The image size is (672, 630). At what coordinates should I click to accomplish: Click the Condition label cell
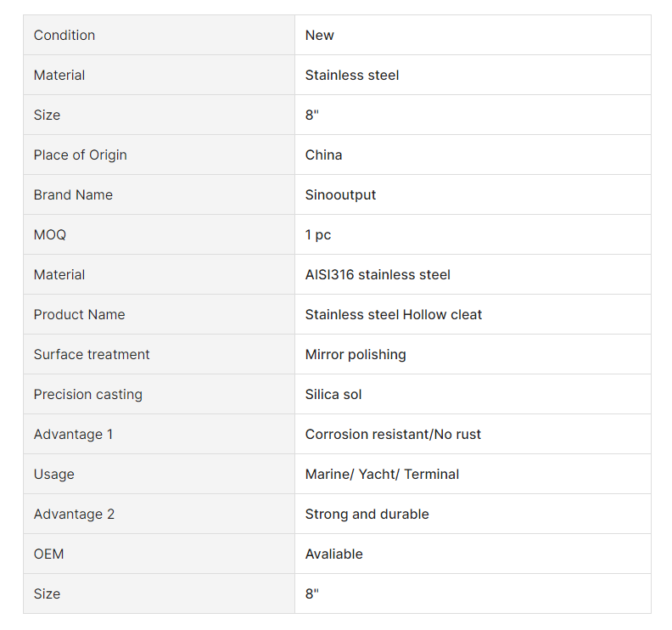tap(64, 35)
